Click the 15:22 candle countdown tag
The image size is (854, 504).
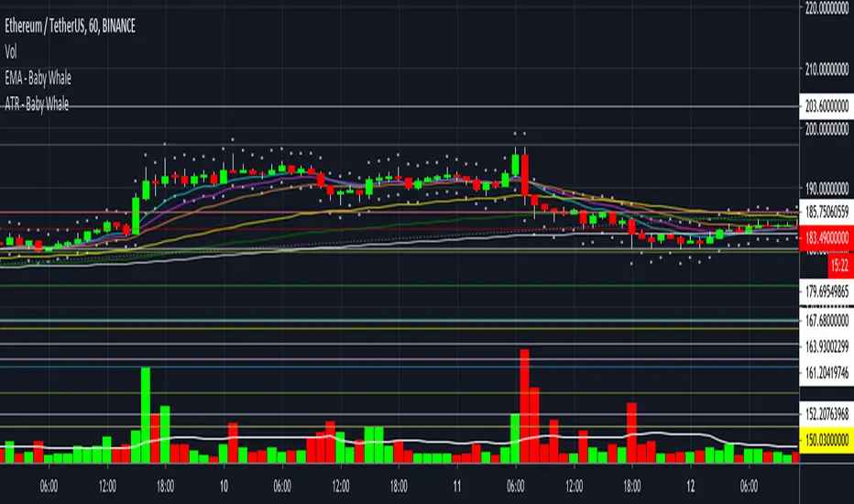840,266
